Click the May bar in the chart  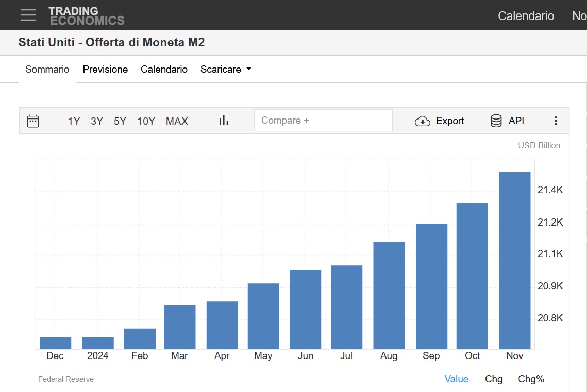coord(263,316)
